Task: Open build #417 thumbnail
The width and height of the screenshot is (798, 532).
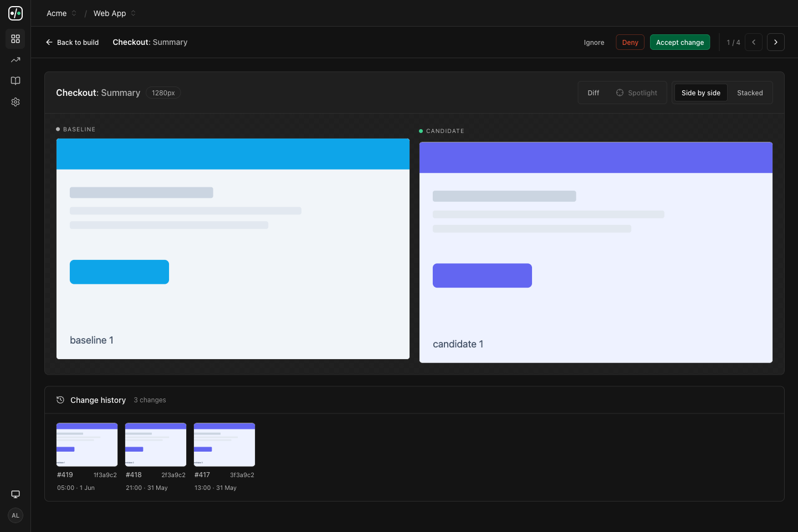Action: click(x=224, y=444)
